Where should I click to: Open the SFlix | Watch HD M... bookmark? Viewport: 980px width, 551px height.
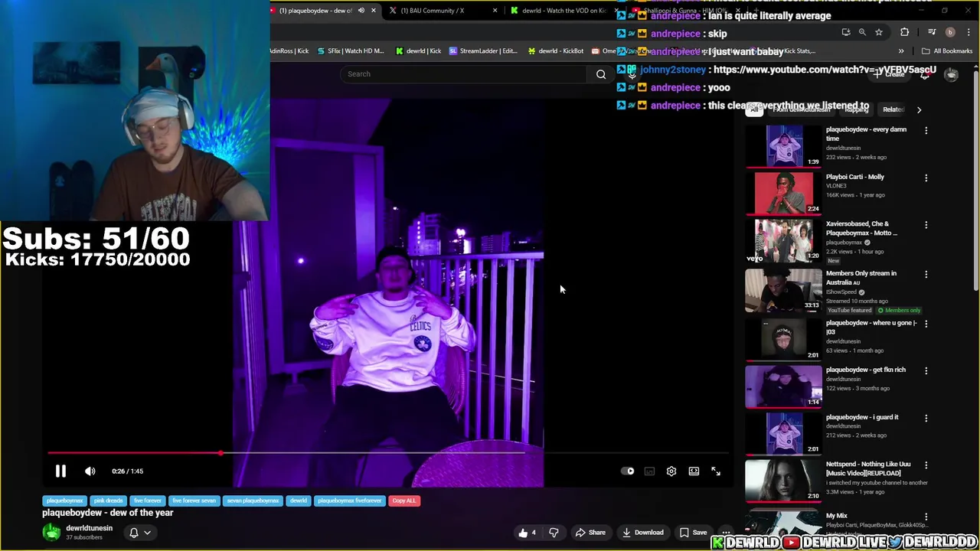[349, 51]
